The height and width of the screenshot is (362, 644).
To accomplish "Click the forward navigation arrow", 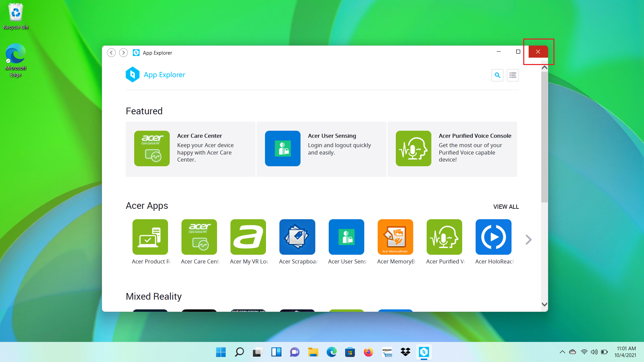I will [x=123, y=53].
